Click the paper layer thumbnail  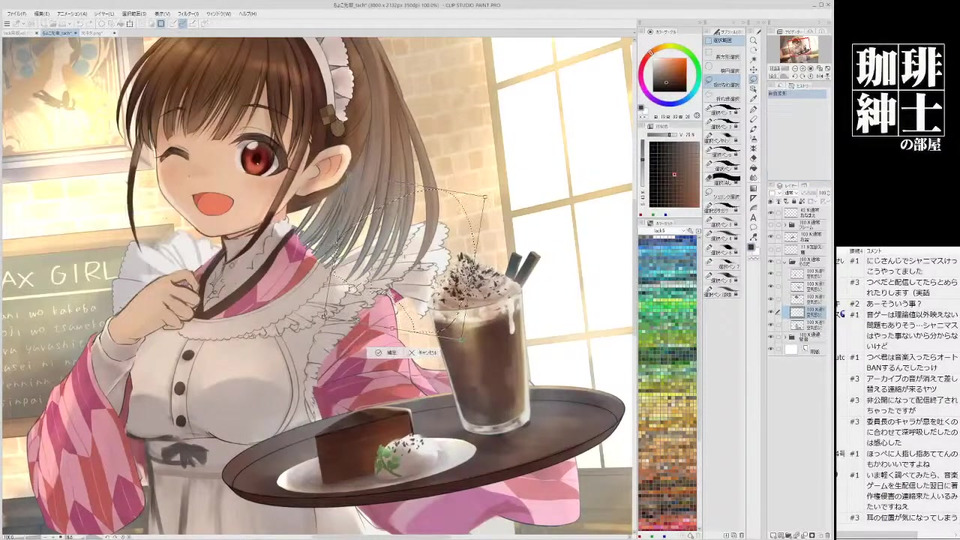point(791,350)
